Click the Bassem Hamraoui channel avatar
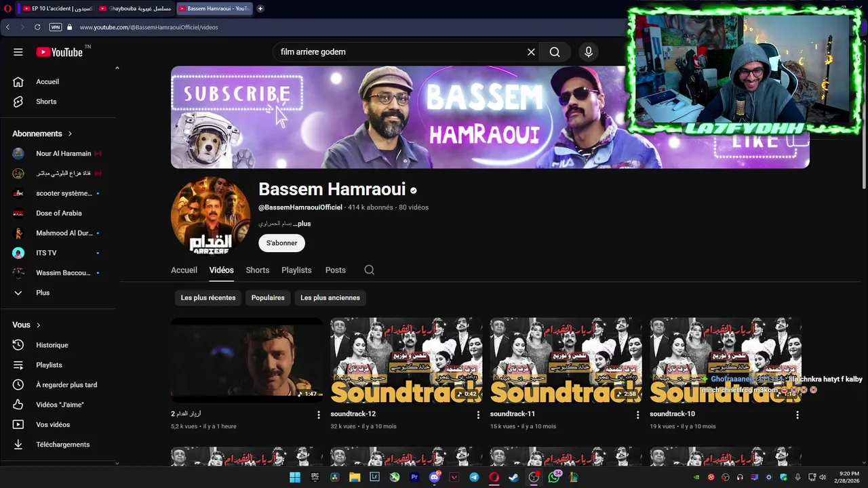 point(210,216)
